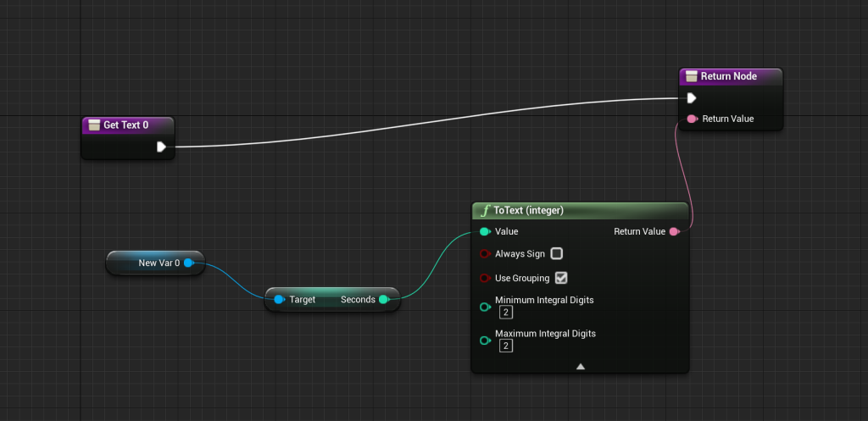Click the function f icon on ToText node
The width and height of the screenshot is (868, 421).
(485, 211)
